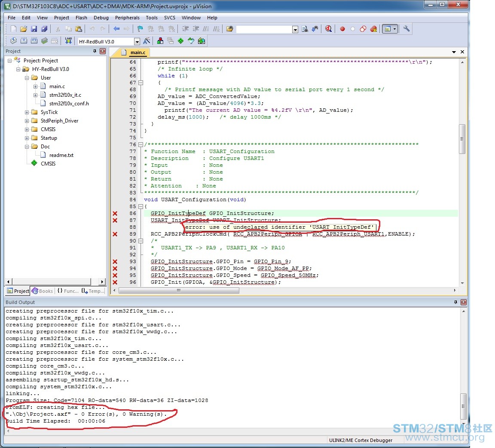
Task: Insert a bookmark with flag icon
Action: tap(140, 29)
